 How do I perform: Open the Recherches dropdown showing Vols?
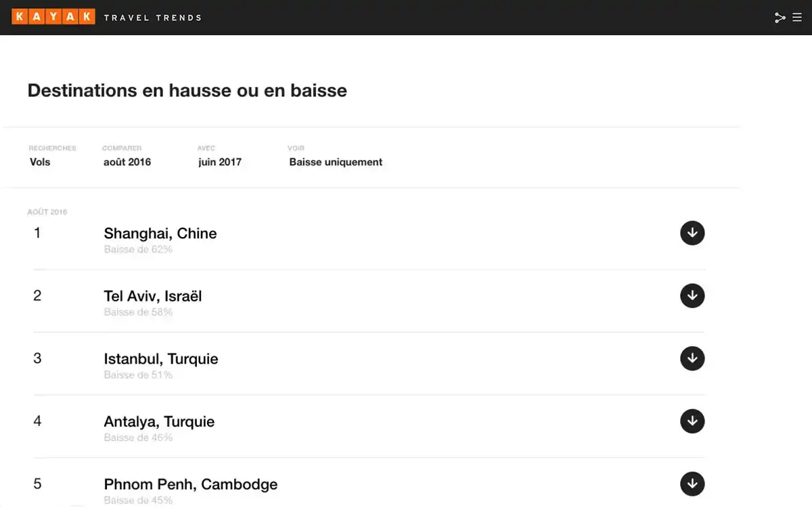click(x=40, y=162)
